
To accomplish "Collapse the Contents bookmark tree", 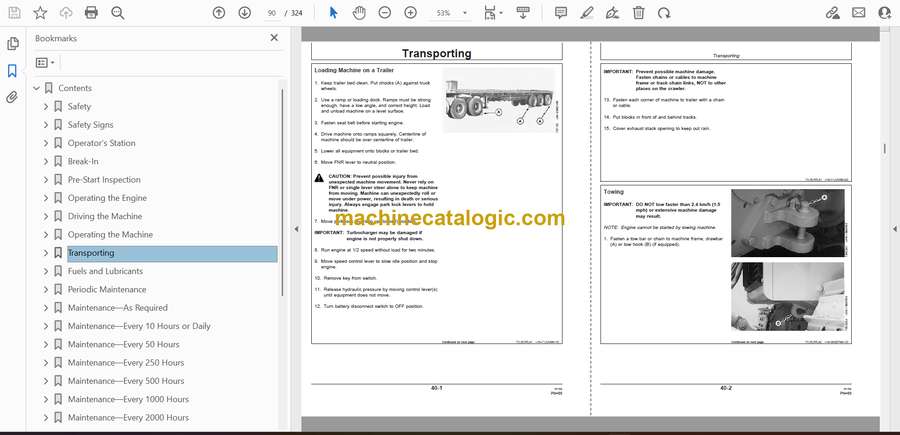I will click(x=37, y=88).
